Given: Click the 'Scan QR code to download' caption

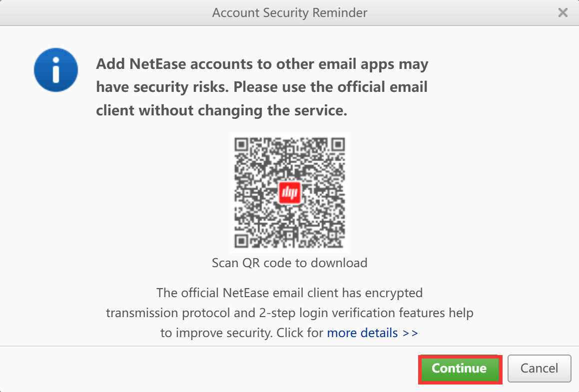Looking at the screenshot, I should click(x=290, y=263).
